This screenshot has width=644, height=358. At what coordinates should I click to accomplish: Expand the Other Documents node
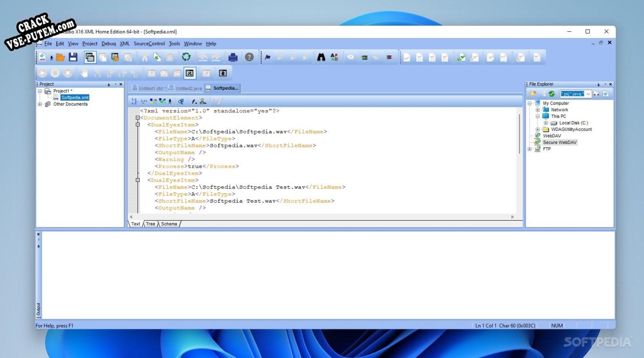pos(40,104)
